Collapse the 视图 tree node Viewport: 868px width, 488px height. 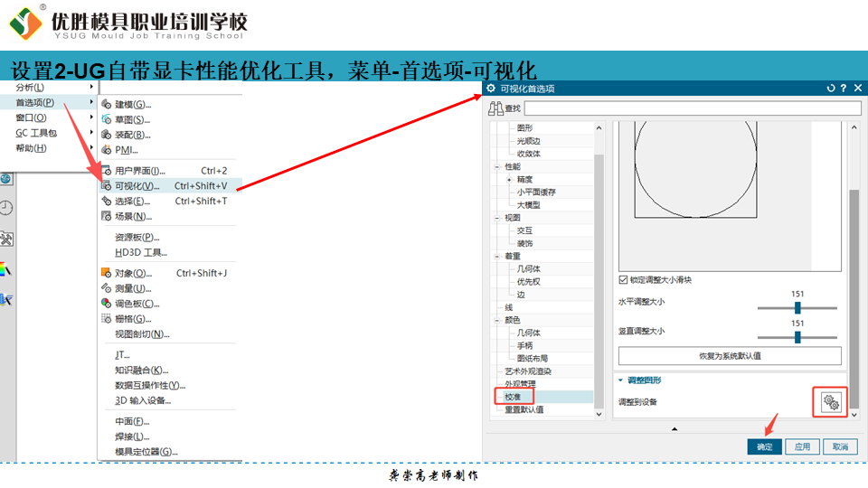(x=496, y=218)
